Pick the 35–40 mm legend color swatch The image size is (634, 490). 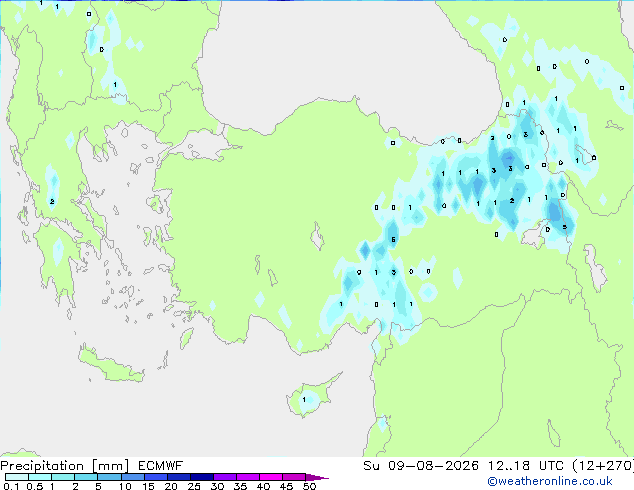pyautogui.click(x=248, y=477)
